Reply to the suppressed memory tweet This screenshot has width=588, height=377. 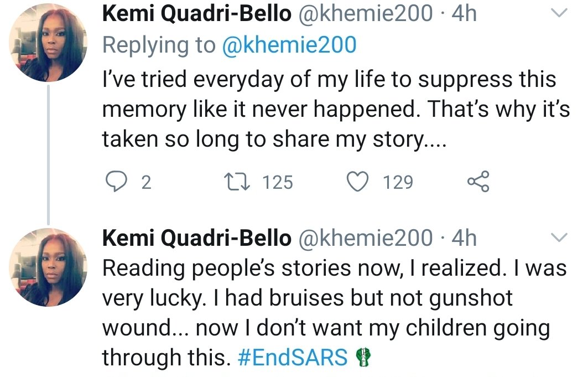coord(116,182)
